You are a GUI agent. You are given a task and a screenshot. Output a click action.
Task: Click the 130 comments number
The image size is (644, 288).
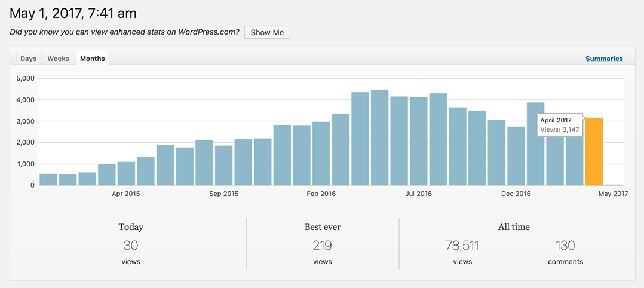coord(565,246)
